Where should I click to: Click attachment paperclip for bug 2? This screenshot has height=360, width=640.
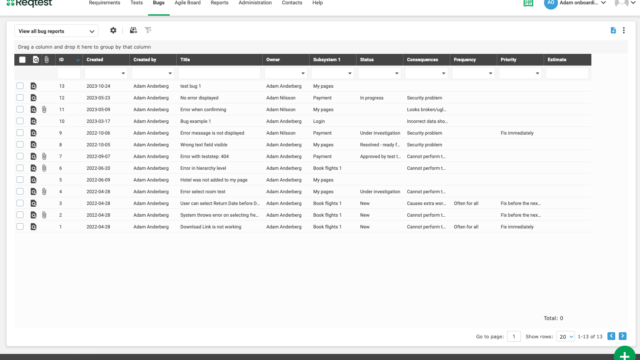tap(44, 215)
